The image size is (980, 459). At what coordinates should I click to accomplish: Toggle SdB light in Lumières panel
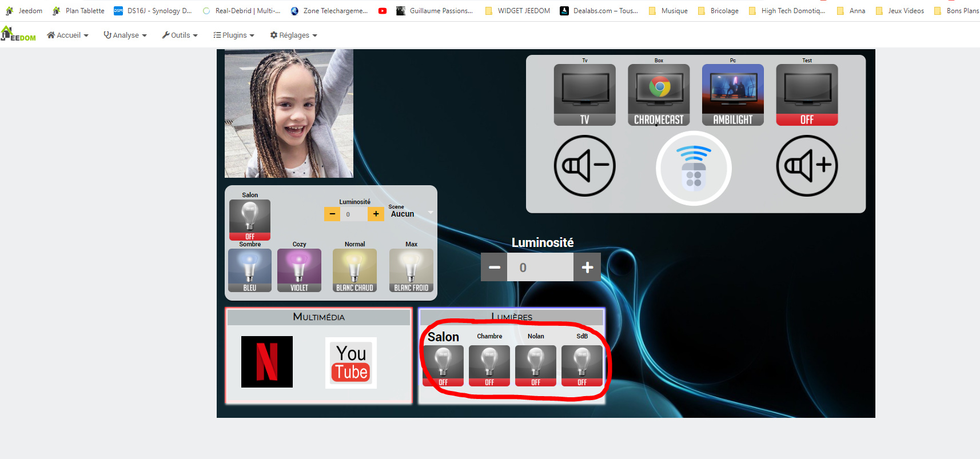click(x=582, y=366)
